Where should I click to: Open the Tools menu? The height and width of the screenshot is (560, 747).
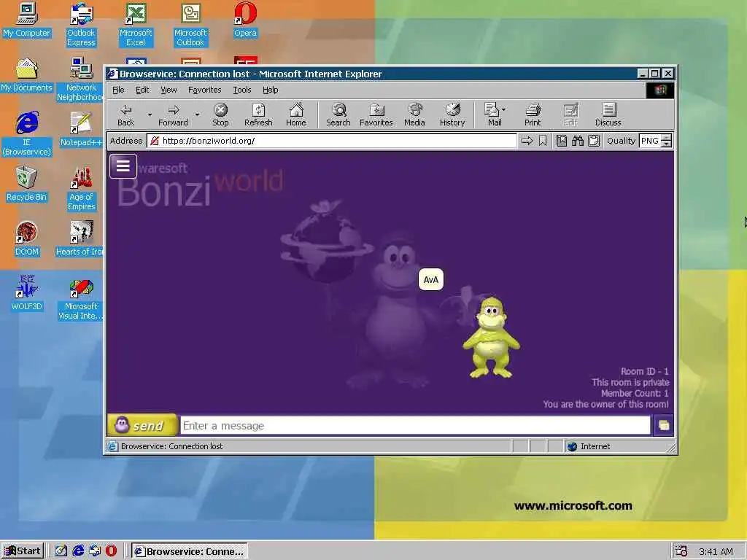(x=242, y=90)
